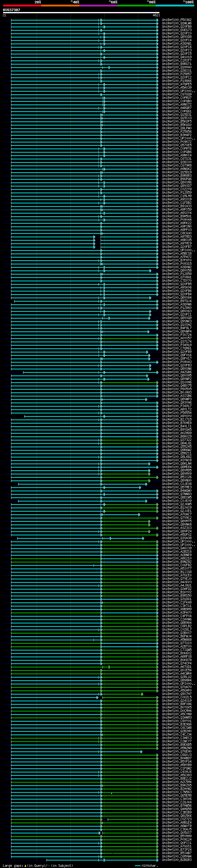Select hit UniRef100_A5AX39

pos(177,88)
